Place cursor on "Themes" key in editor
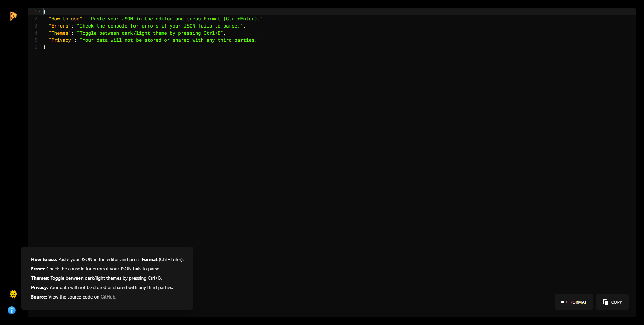644x325 pixels. coord(60,33)
